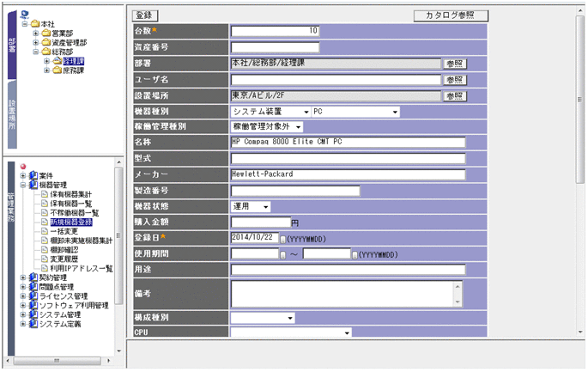Click the 使用期間 end date field

coord(327,253)
